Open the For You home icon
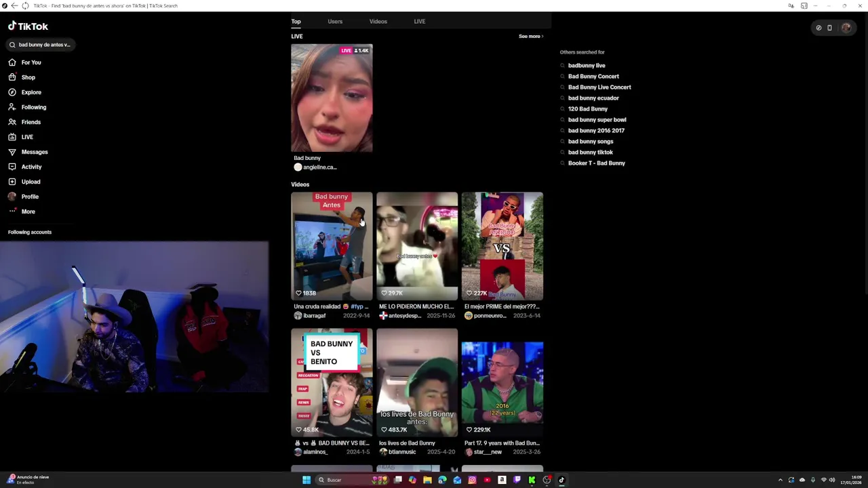 [x=12, y=62]
